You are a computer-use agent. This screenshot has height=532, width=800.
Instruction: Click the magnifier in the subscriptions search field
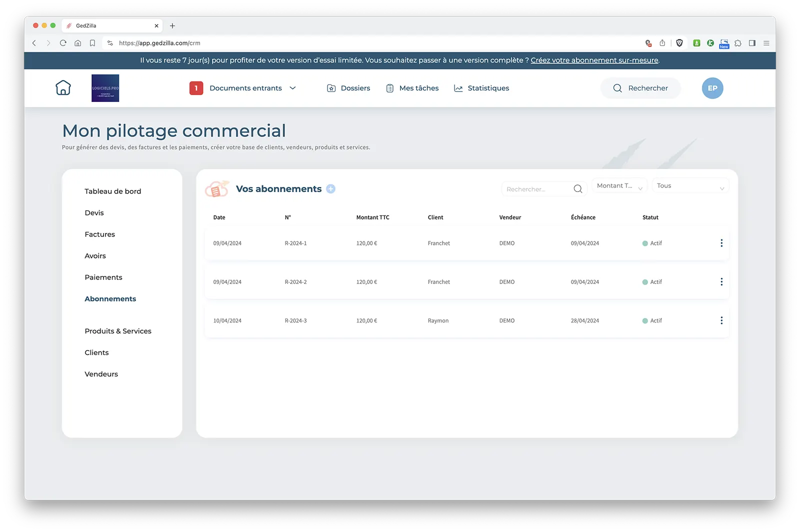(x=578, y=189)
